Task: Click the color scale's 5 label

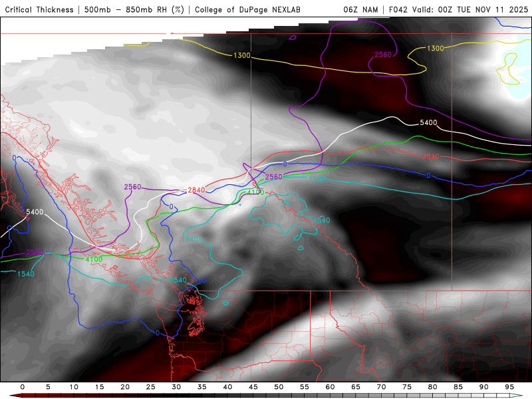Action: coord(48,387)
